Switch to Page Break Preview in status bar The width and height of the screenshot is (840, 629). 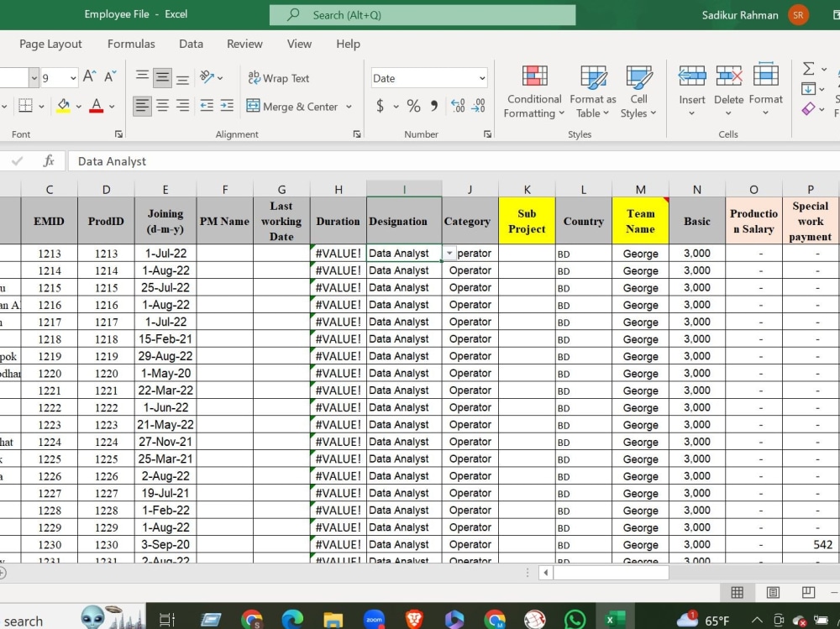click(808, 592)
